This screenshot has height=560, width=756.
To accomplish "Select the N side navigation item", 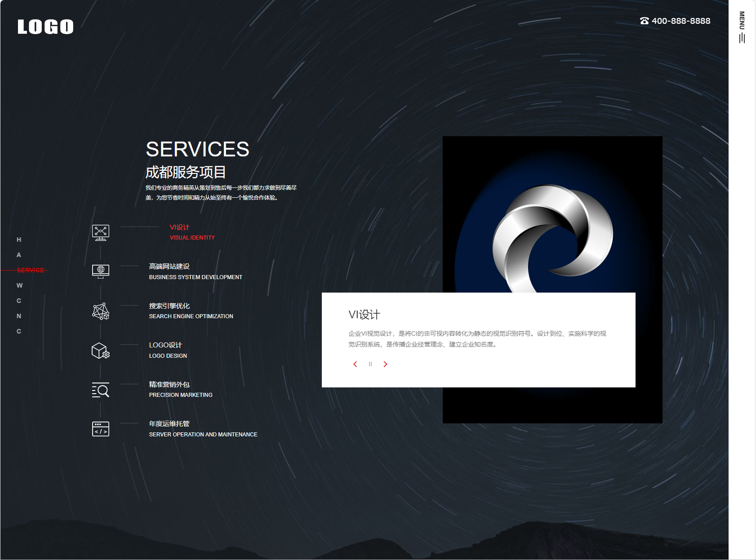I will pyautogui.click(x=19, y=316).
